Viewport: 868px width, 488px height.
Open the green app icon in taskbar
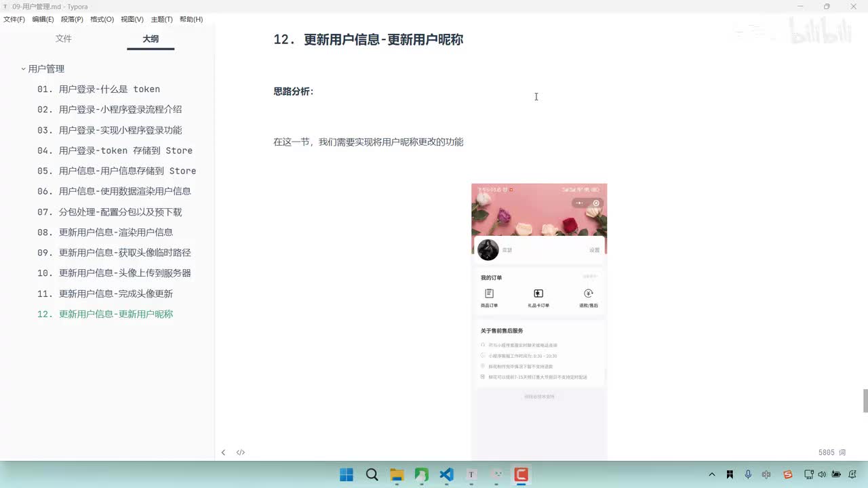click(421, 474)
